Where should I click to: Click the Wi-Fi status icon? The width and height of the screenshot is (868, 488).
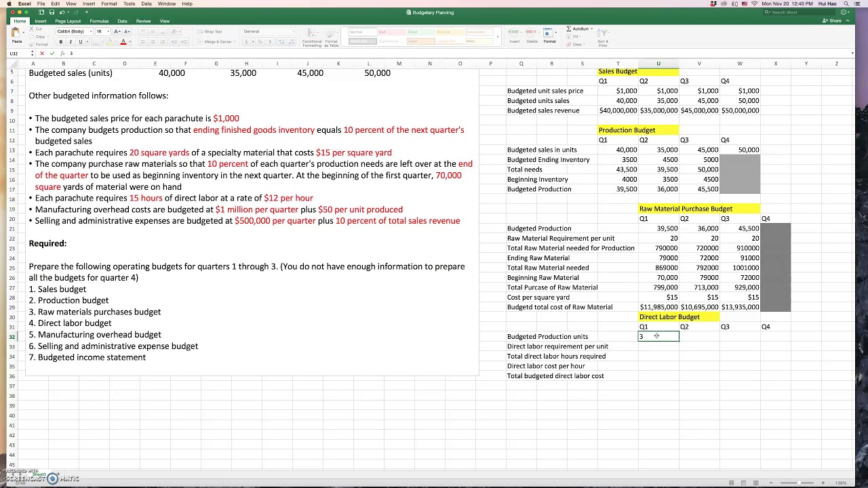[x=754, y=3]
